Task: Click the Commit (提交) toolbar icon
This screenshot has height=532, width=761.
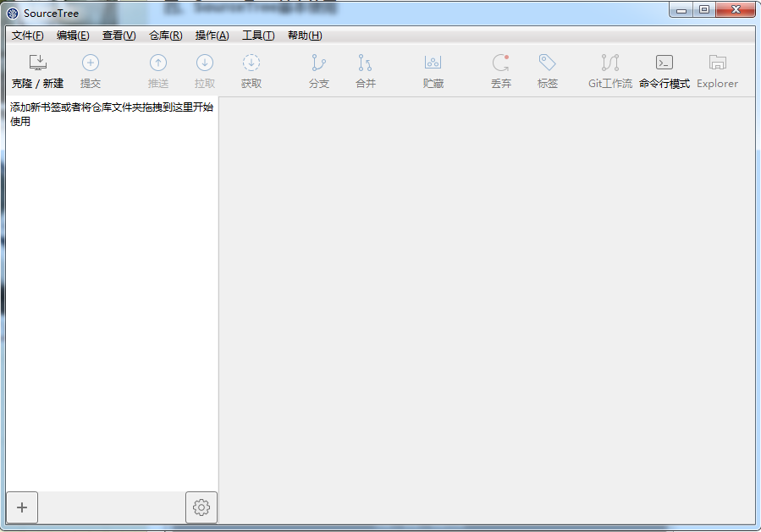Action: (x=91, y=63)
